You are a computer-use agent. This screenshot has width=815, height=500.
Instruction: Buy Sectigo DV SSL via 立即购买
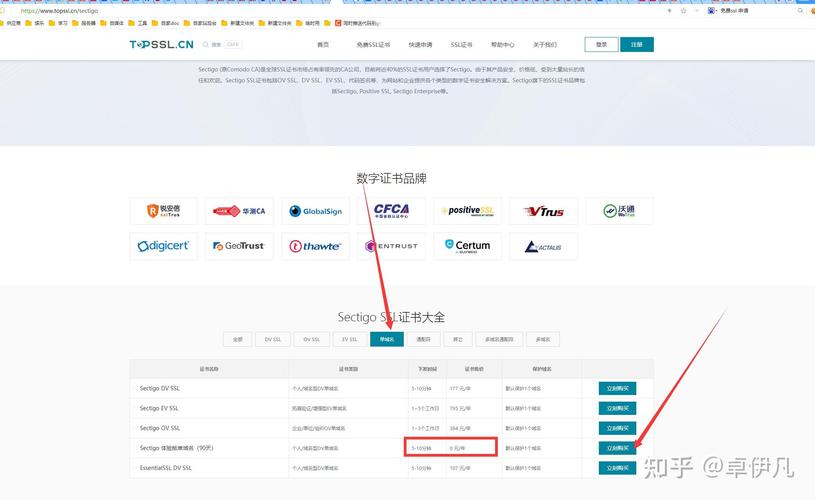click(x=617, y=388)
